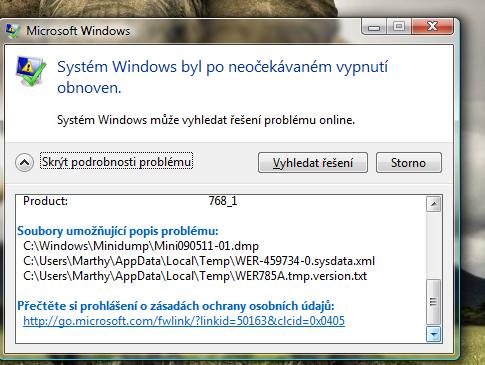This screenshot has width=485, height=365.
Task: Select the WER-459734-0.sysdata.xml path line
Action: (x=199, y=261)
